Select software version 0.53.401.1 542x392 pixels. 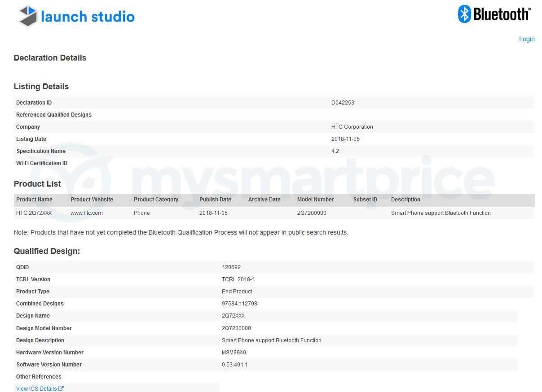coord(234,365)
